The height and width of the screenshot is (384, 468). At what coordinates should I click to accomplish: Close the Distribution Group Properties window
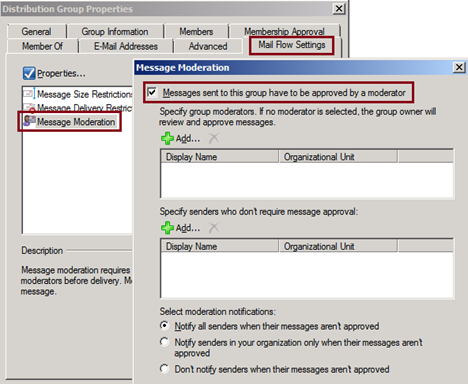[x=339, y=8]
